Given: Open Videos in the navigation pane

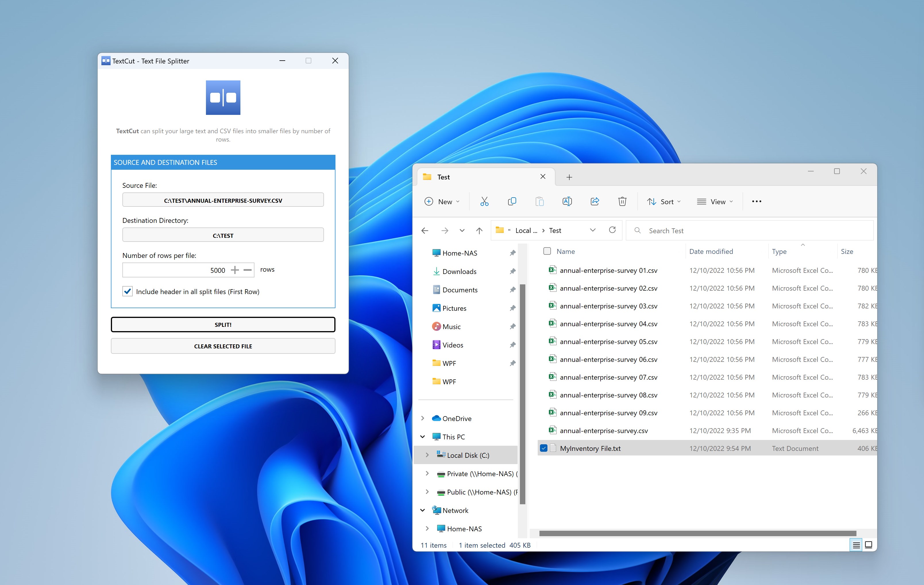Looking at the screenshot, I should (x=453, y=345).
